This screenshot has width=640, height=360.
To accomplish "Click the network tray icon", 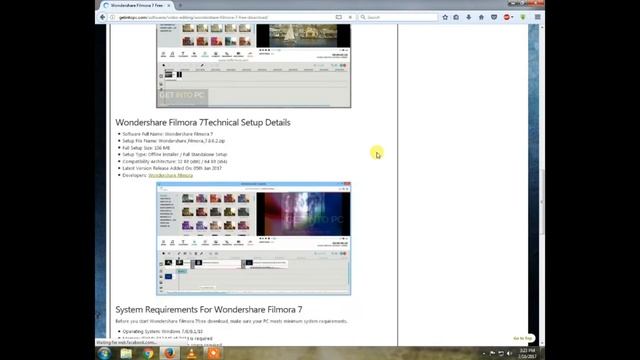I will 501,353.
